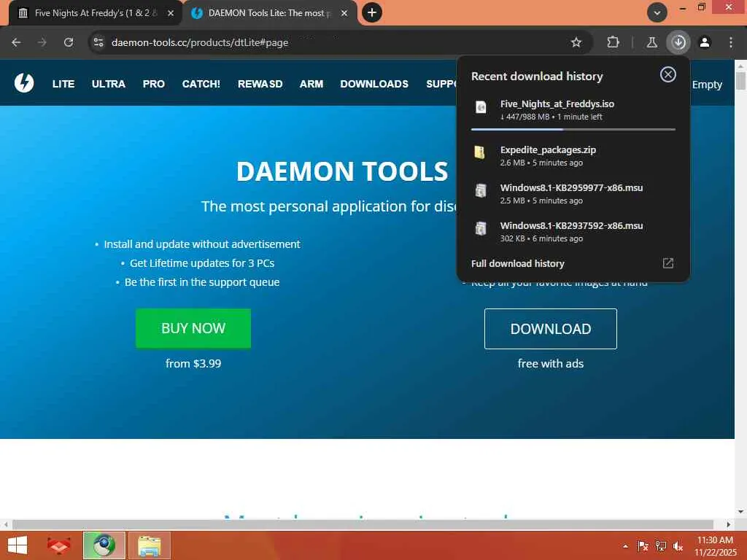Image resolution: width=747 pixels, height=560 pixels.
Task: Click the Five_Nights_at_Freddys.iso file icon
Action: (x=481, y=107)
